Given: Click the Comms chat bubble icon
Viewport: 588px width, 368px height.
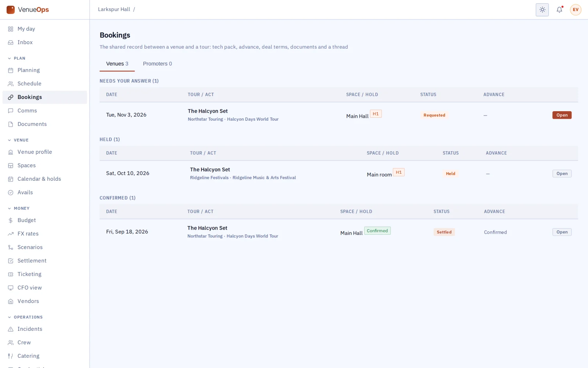Looking at the screenshot, I should click(x=11, y=111).
